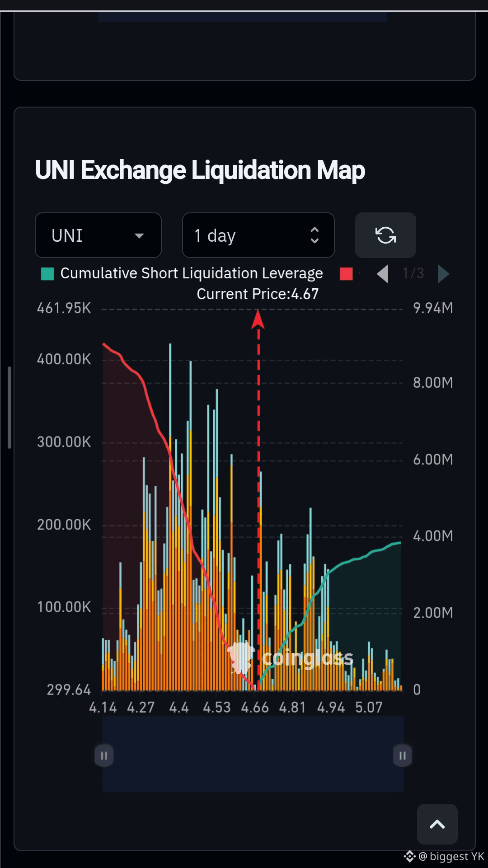This screenshot has width=488, height=868.
Task: Toggle the red legend series swatch
Action: 346,274
